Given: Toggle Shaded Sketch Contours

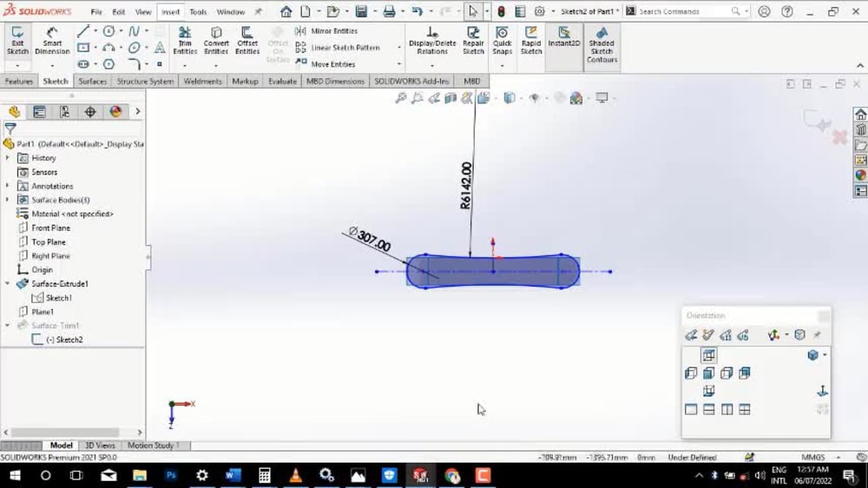Looking at the screenshot, I should click(602, 45).
